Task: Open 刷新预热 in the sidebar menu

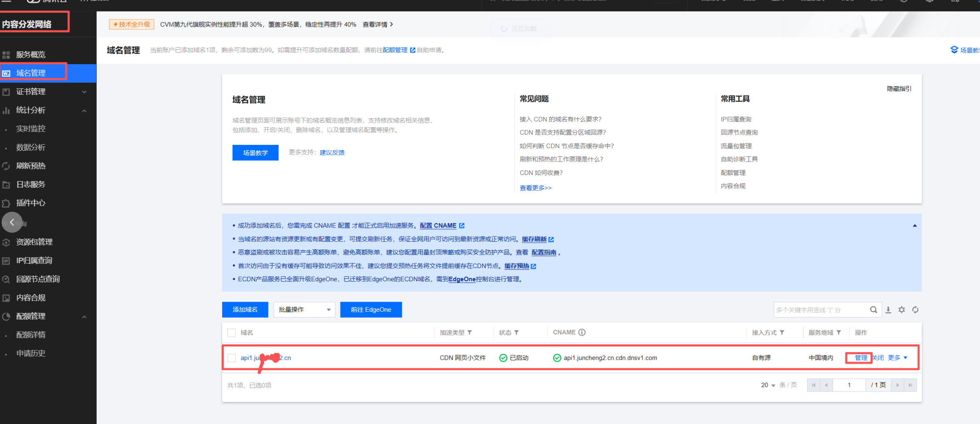Action: tap(31, 166)
